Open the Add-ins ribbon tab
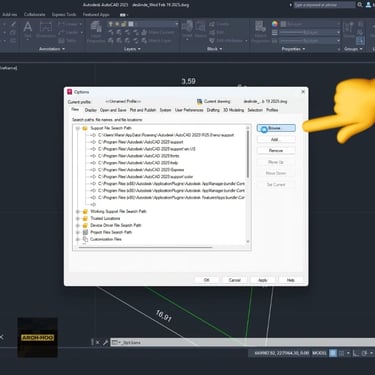Viewport: 375px width, 375px height. tap(9, 15)
